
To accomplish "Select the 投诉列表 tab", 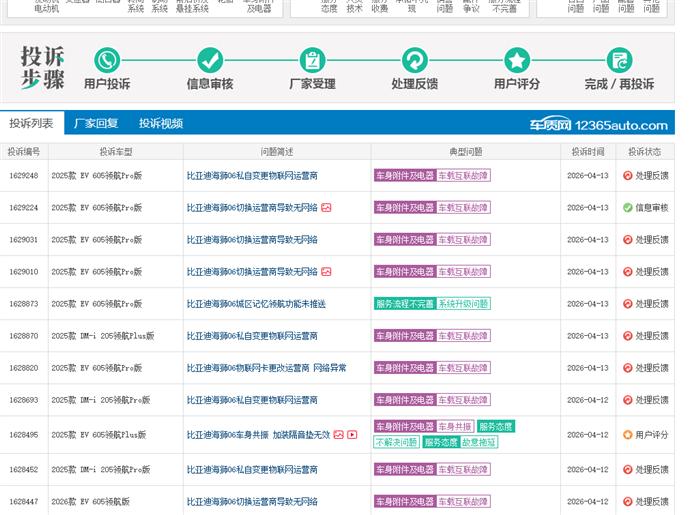I will (x=31, y=124).
